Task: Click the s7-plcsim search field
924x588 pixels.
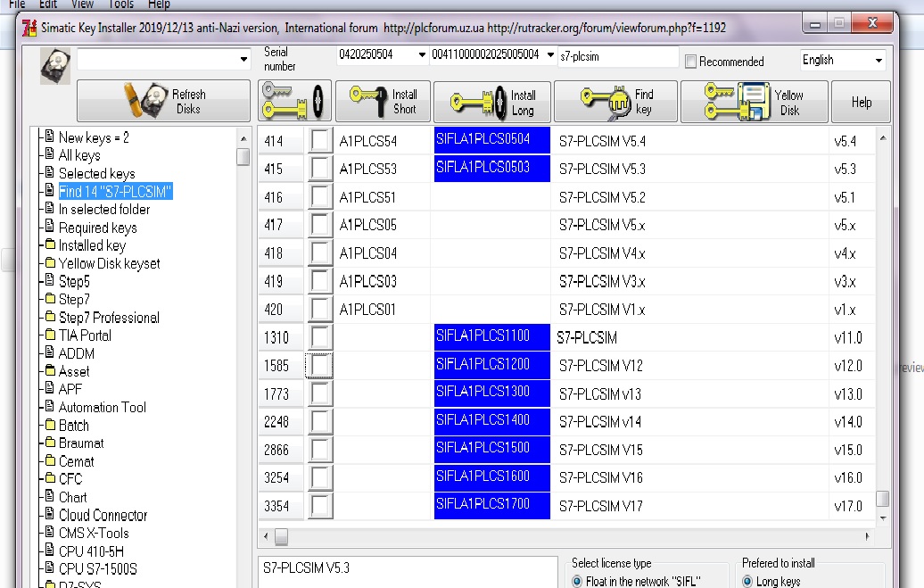Action: pos(617,56)
